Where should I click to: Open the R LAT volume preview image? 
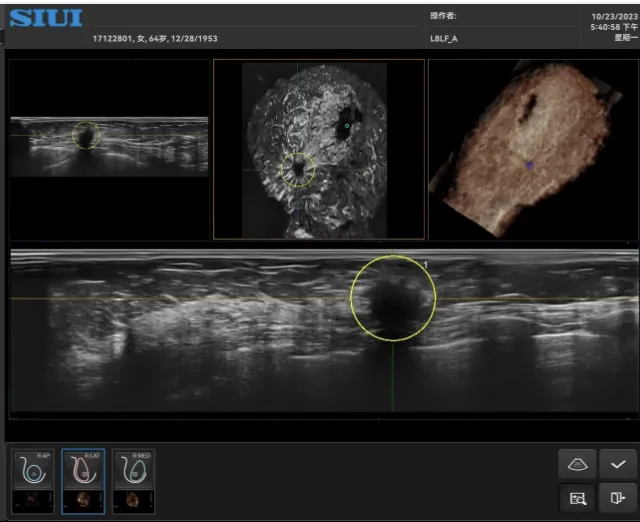84,501
